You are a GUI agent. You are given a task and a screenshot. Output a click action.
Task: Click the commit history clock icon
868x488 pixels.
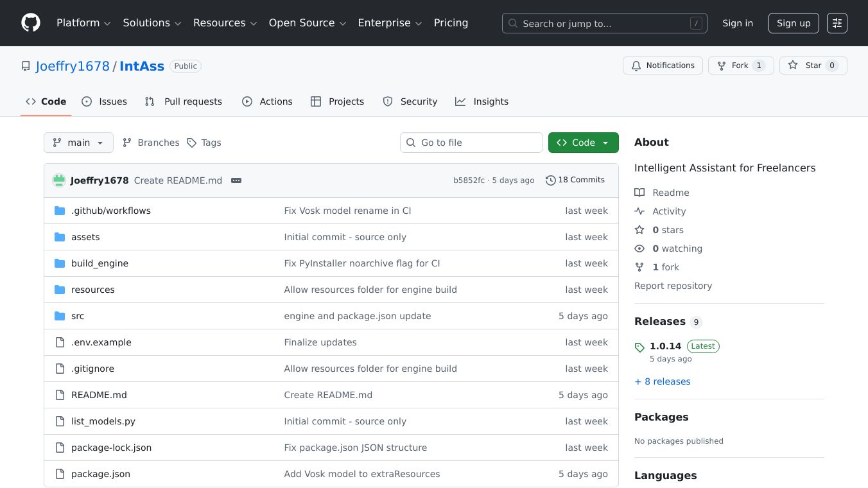tap(550, 180)
